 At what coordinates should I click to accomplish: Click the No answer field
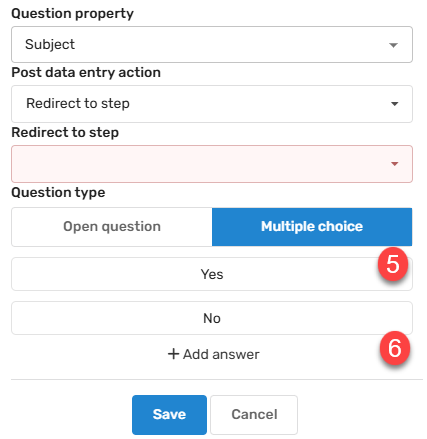212,318
